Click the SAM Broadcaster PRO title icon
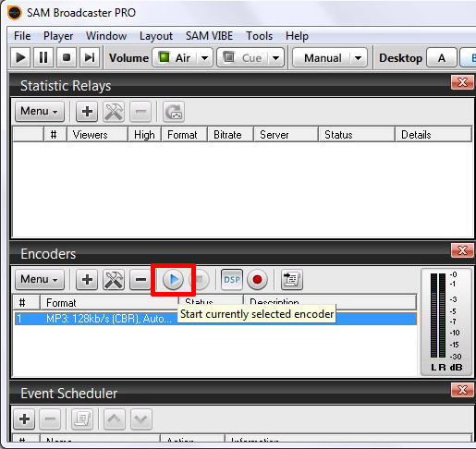The height and width of the screenshot is (449, 476). [x=14, y=13]
